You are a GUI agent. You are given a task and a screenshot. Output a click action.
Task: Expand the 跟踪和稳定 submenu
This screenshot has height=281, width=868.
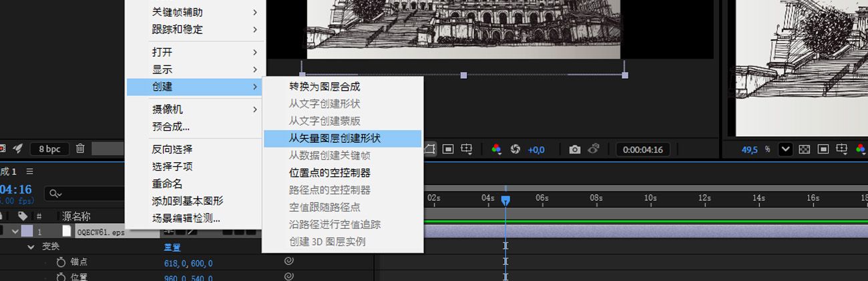click(195, 29)
